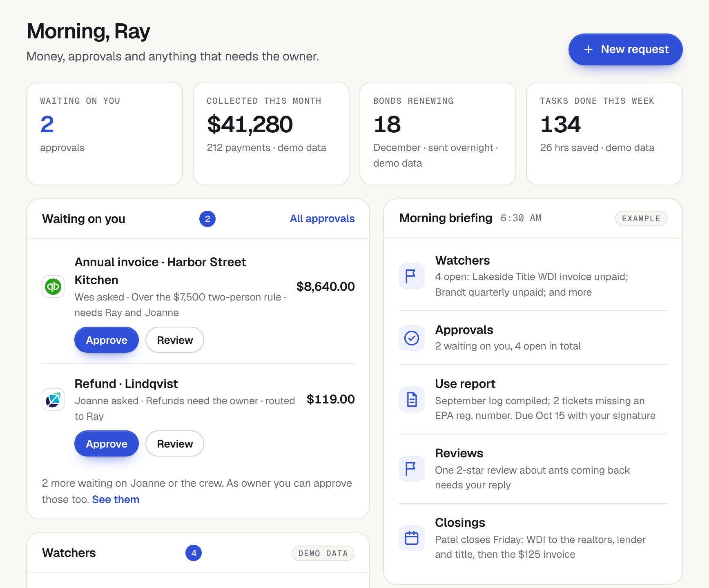Click the 26 hrs saved caption
Image resolution: width=709 pixels, height=588 pixels.
click(x=597, y=148)
